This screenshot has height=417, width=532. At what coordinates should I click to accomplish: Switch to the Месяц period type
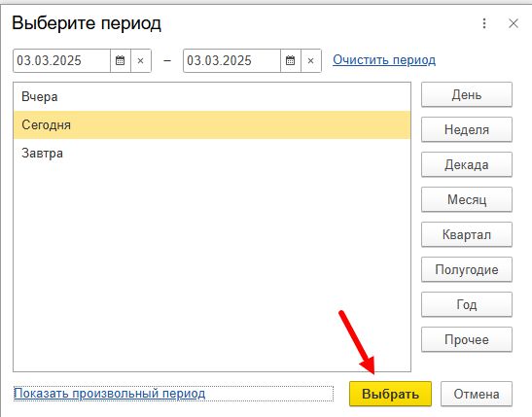point(467,199)
